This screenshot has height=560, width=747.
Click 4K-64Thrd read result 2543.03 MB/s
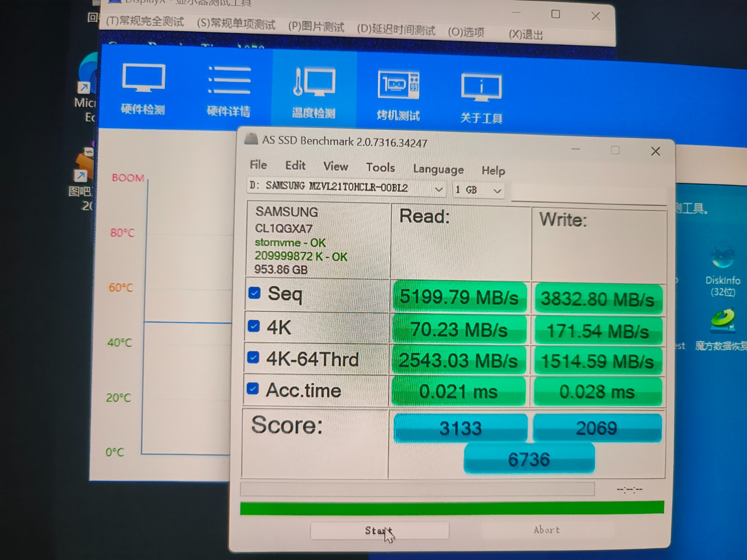point(458,361)
